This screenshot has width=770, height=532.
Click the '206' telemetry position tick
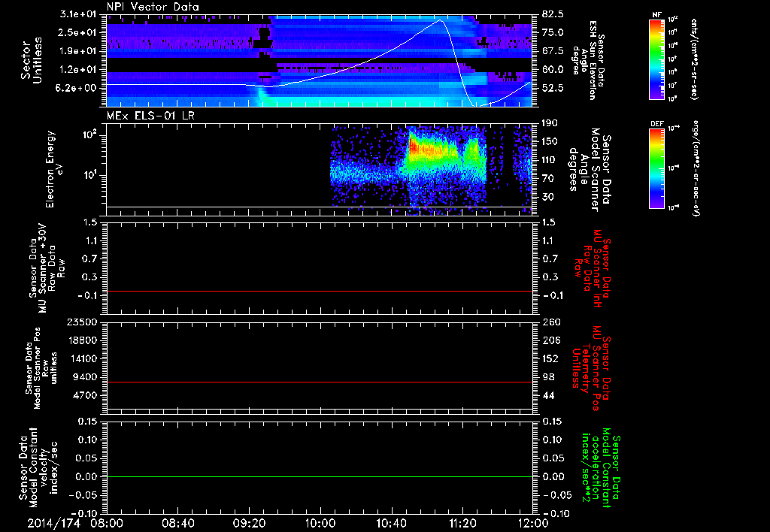(550, 340)
